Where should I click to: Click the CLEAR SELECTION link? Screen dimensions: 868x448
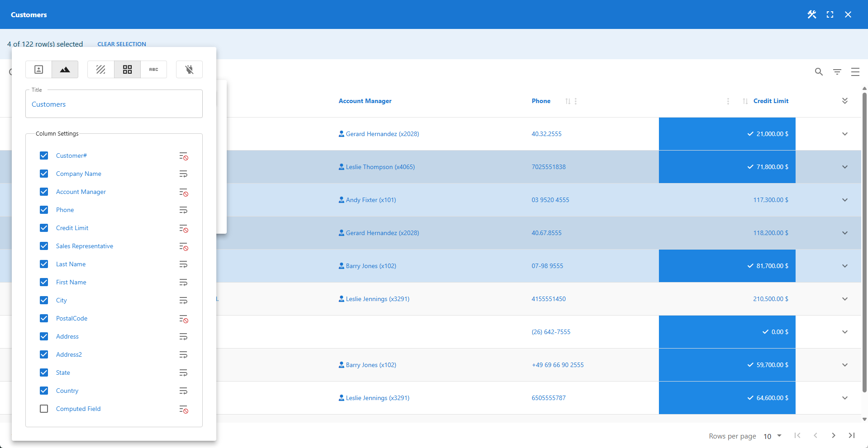(121, 44)
